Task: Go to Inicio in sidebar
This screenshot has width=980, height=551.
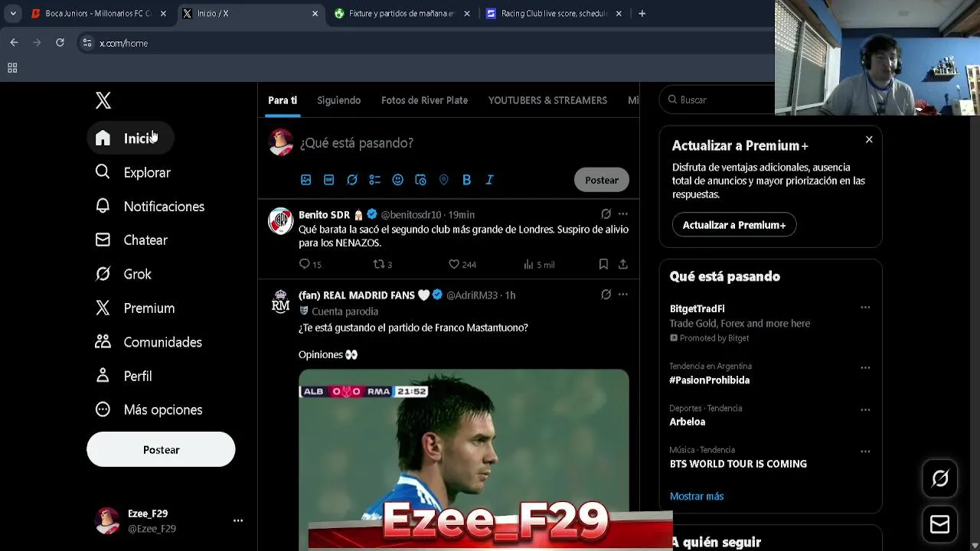Action: click(130, 139)
